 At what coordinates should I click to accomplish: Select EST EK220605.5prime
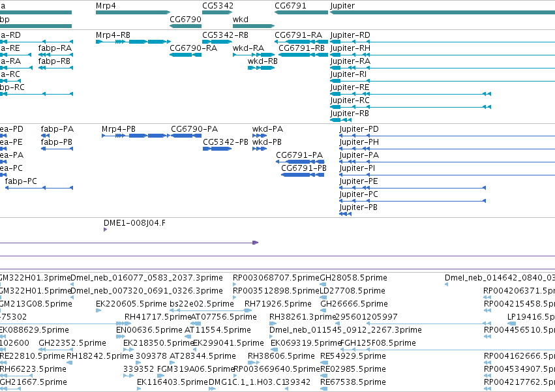tap(131, 304)
